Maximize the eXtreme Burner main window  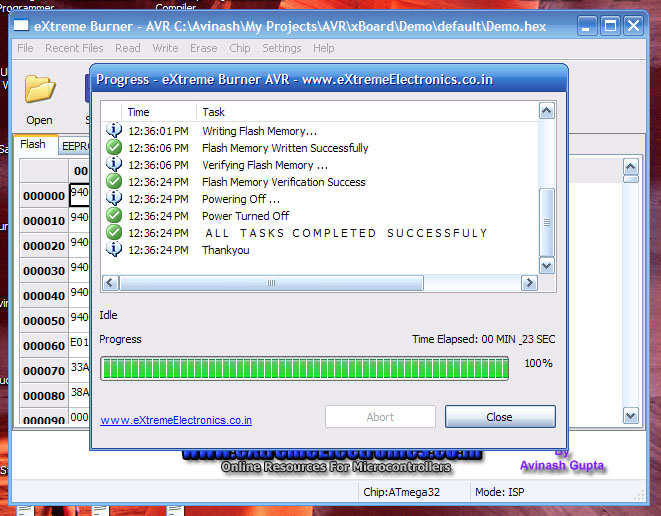[x=610, y=26]
